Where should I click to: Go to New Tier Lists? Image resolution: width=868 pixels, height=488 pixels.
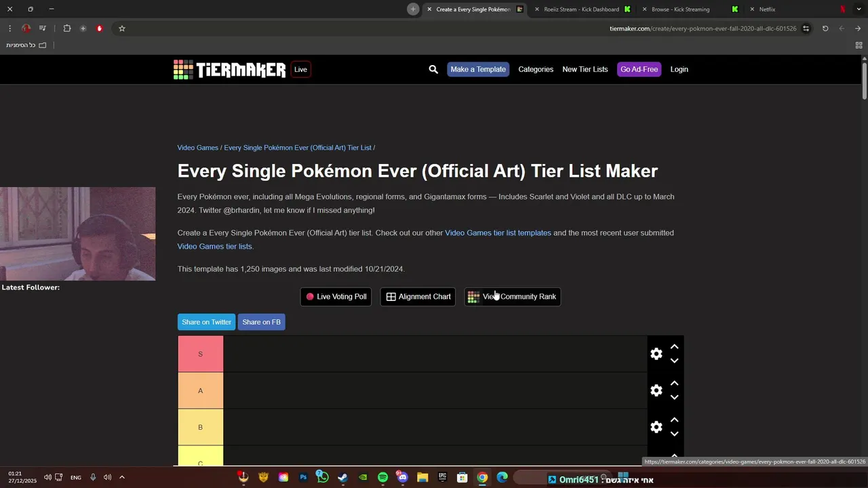point(585,69)
